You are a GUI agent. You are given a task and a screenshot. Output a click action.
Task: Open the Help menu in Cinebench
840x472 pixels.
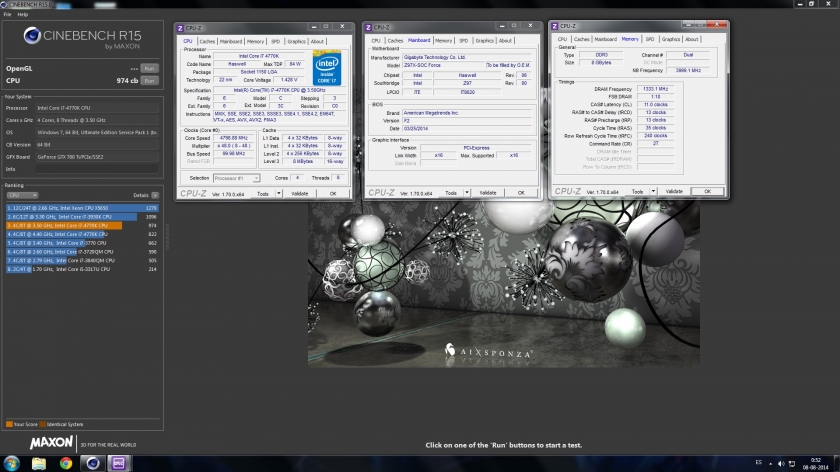22,14
